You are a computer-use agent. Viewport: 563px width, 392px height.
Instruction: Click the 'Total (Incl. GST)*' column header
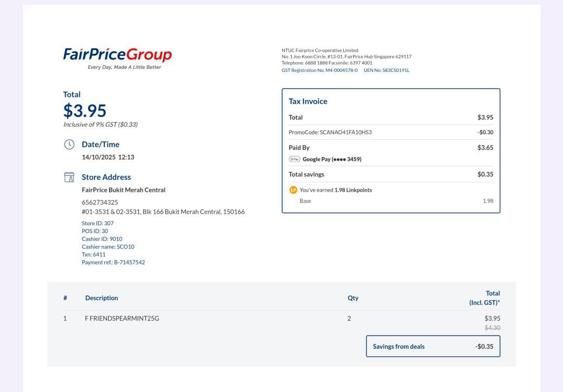click(485, 298)
